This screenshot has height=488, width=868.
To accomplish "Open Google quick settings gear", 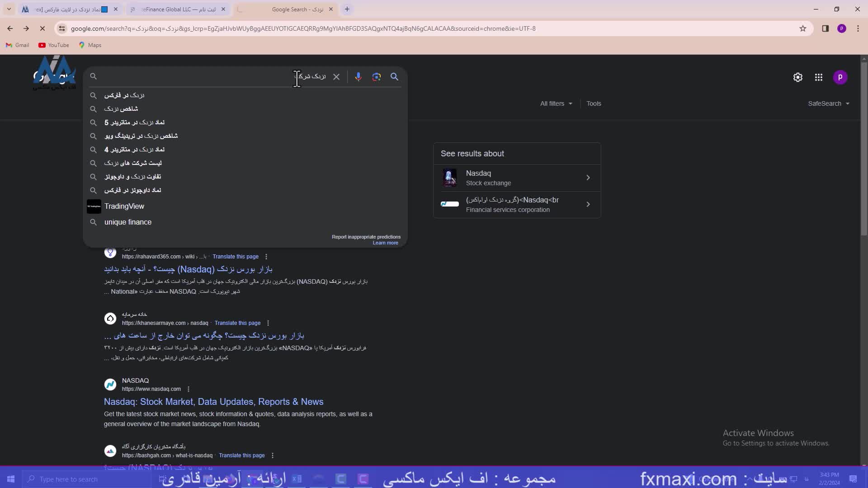I will point(798,77).
